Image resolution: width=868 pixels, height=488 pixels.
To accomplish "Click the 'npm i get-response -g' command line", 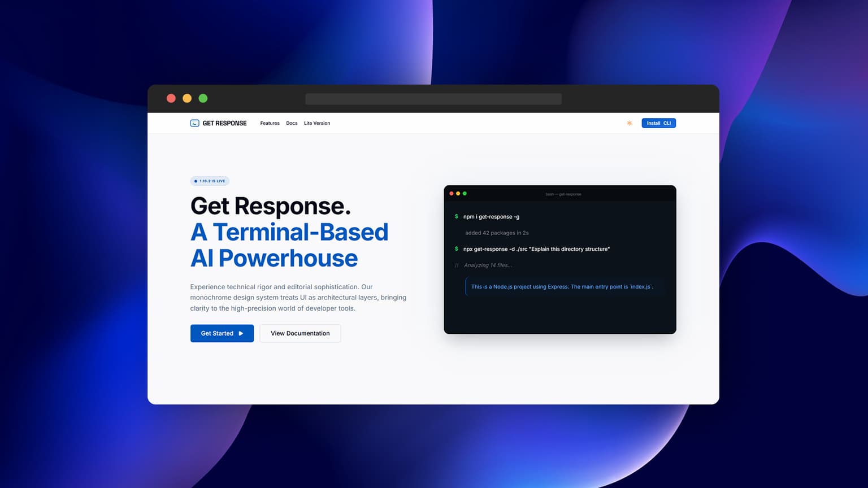I will [491, 217].
